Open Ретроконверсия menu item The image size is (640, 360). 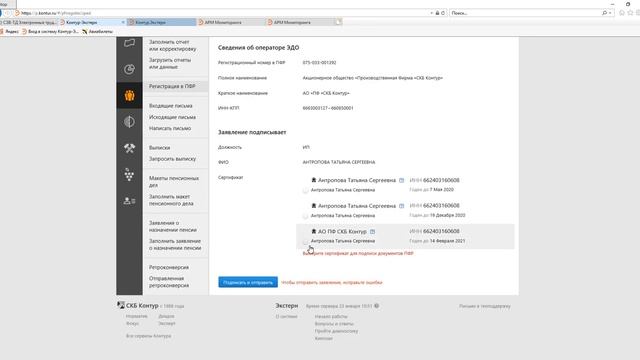point(169,267)
